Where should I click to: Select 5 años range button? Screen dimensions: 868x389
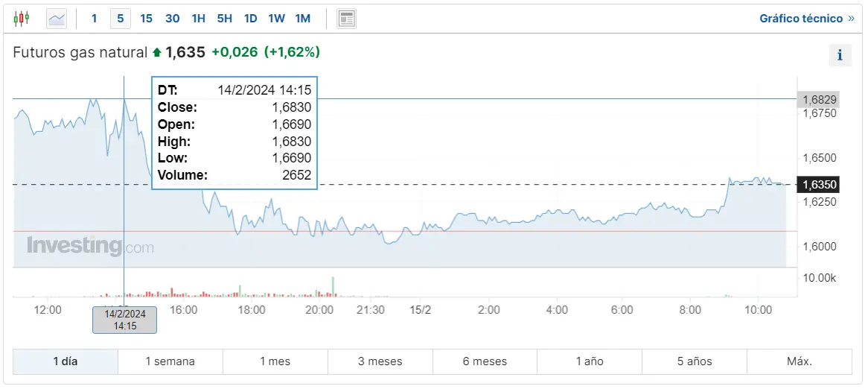tap(694, 361)
